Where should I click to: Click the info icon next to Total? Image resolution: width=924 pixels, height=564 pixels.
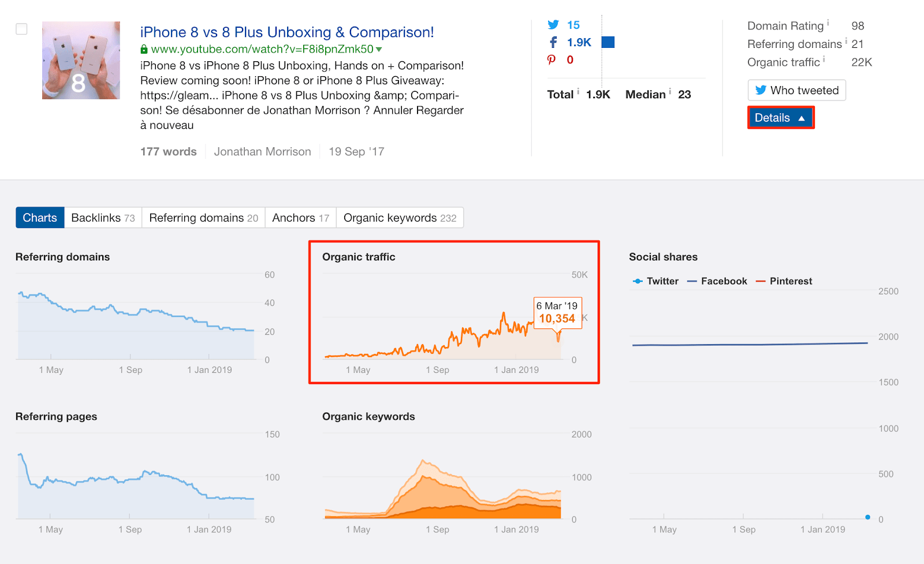click(x=578, y=91)
